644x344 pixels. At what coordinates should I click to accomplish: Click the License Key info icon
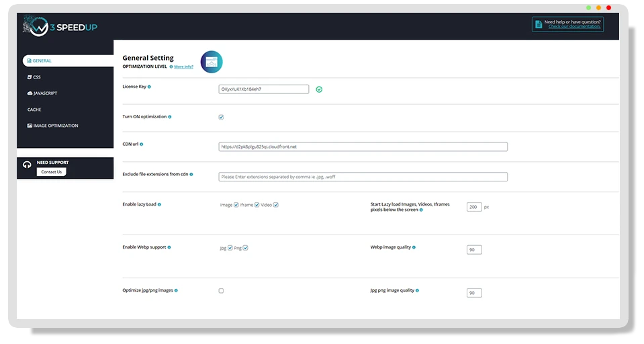pos(149,87)
